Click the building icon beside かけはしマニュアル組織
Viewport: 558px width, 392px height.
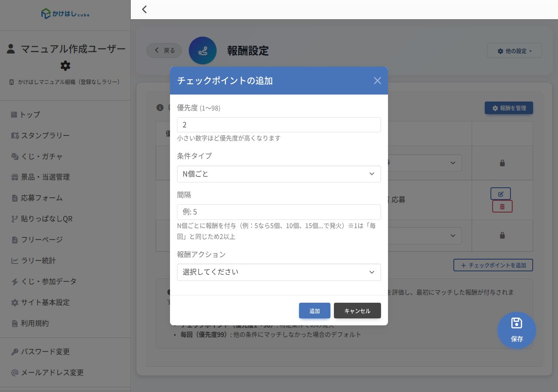click(12, 82)
